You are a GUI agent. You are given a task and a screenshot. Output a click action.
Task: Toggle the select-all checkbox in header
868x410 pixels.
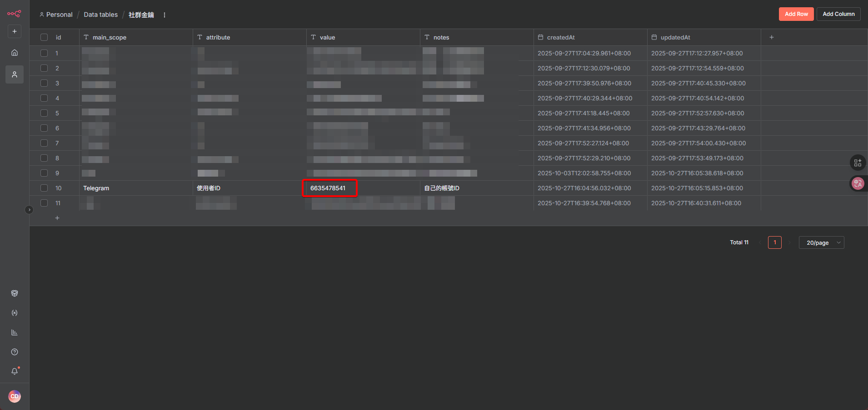coord(44,37)
